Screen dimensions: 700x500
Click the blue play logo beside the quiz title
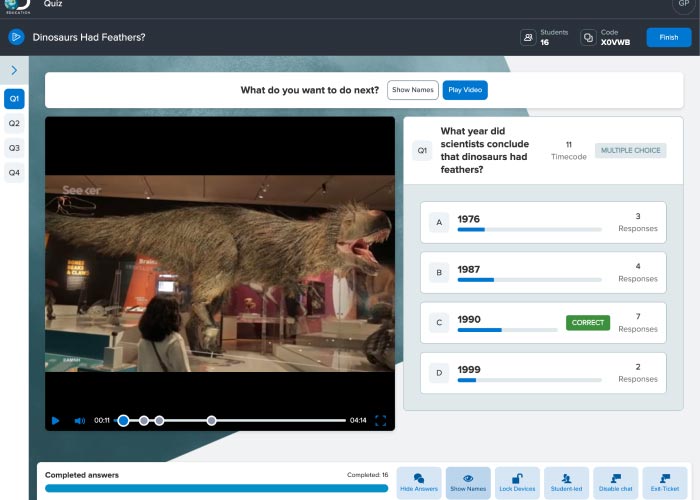coord(16,37)
